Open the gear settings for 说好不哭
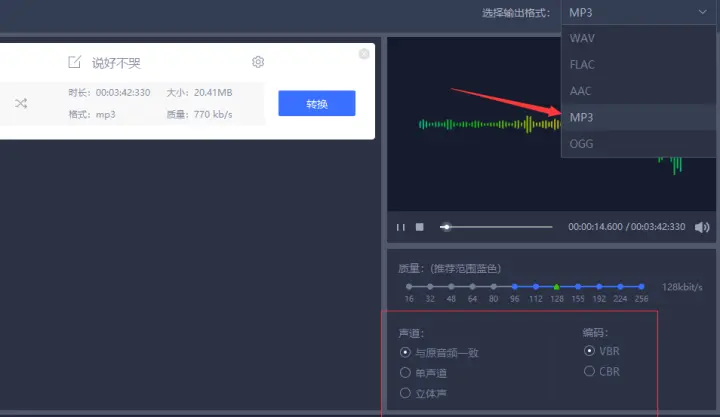Image resolution: width=720 pixels, height=417 pixels. tap(258, 62)
